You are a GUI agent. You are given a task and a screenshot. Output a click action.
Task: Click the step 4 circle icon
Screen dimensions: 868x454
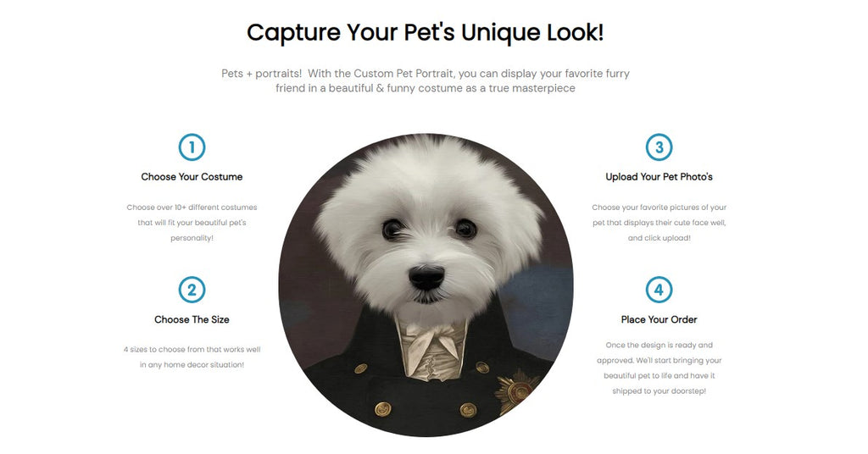[x=659, y=290]
